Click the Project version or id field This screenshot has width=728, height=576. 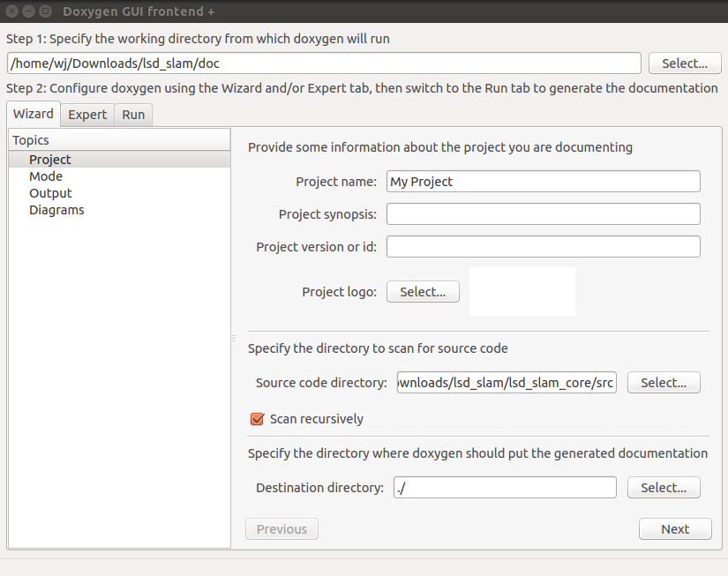click(x=544, y=246)
